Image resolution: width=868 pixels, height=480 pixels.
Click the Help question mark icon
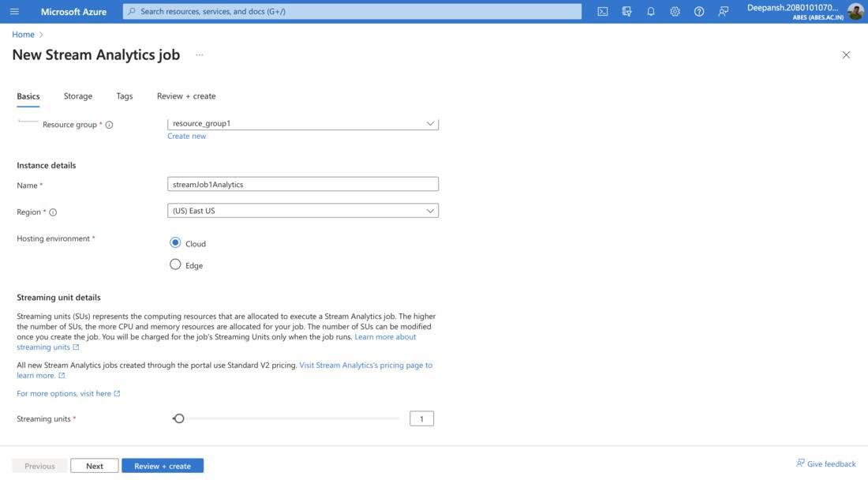pos(699,12)
